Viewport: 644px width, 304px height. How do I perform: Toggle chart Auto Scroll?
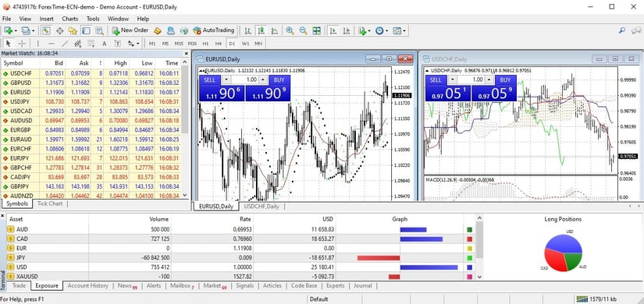(x=333, y=30)
